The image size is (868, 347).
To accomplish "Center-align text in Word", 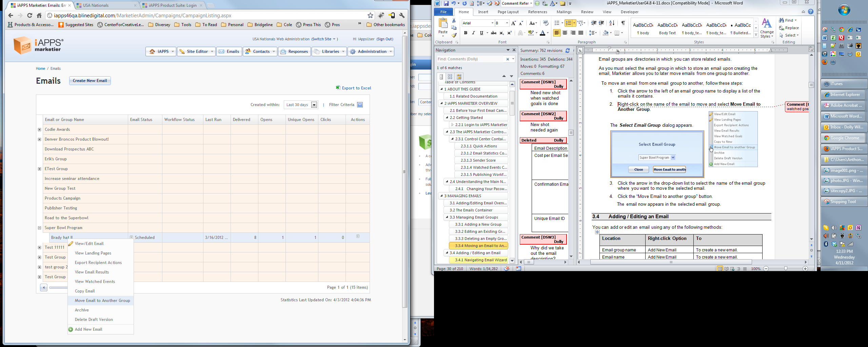I will [565, 33].
